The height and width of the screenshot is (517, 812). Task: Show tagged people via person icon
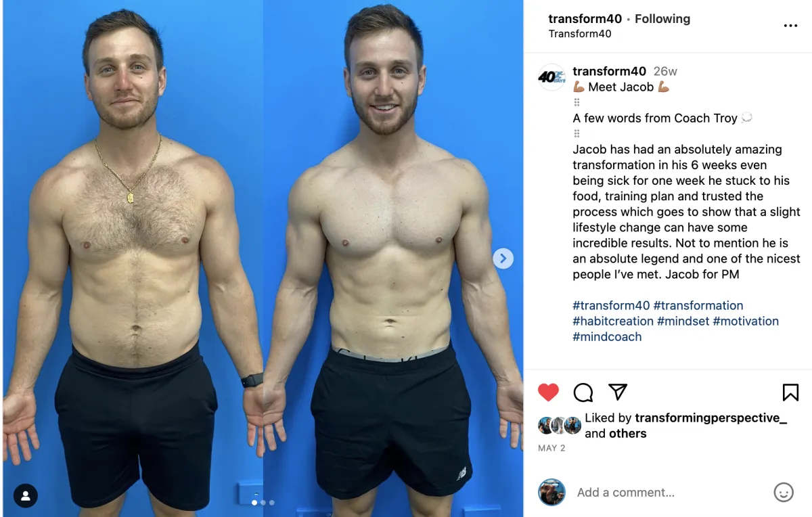(26, 496)
